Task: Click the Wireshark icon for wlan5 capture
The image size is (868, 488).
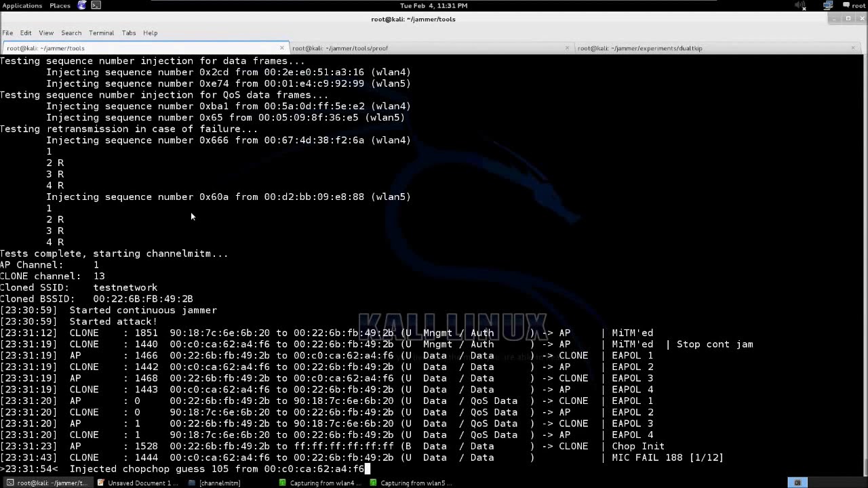Action: [x=373, y=483]
